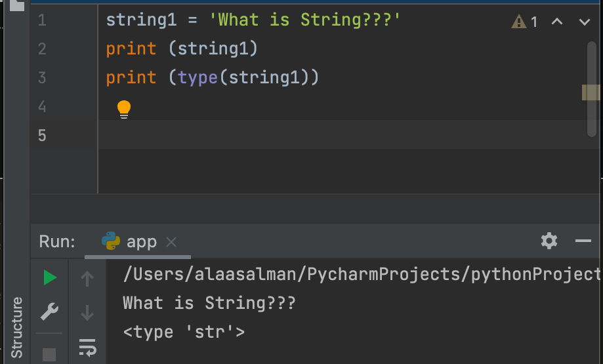Click the warning triangle inspection indicator
Viewport: 603px width, 364px height.
(518, 22)
